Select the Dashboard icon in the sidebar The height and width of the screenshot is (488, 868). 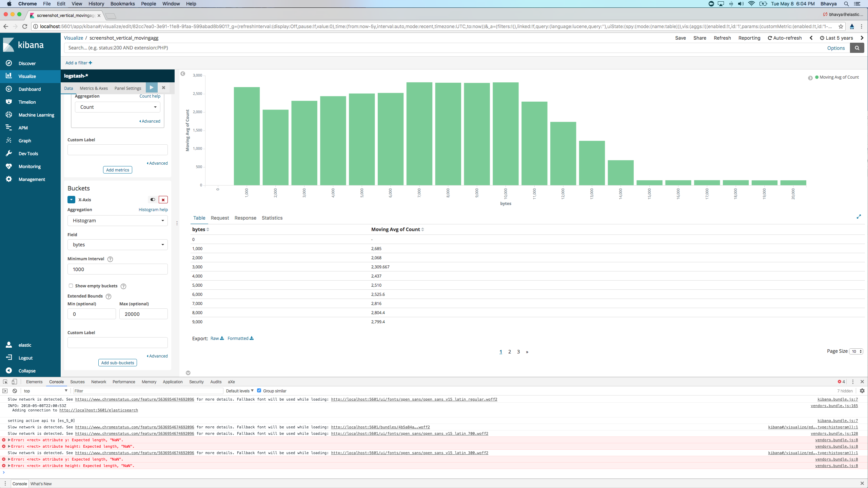pyautogui.click(x=9, y=89)
